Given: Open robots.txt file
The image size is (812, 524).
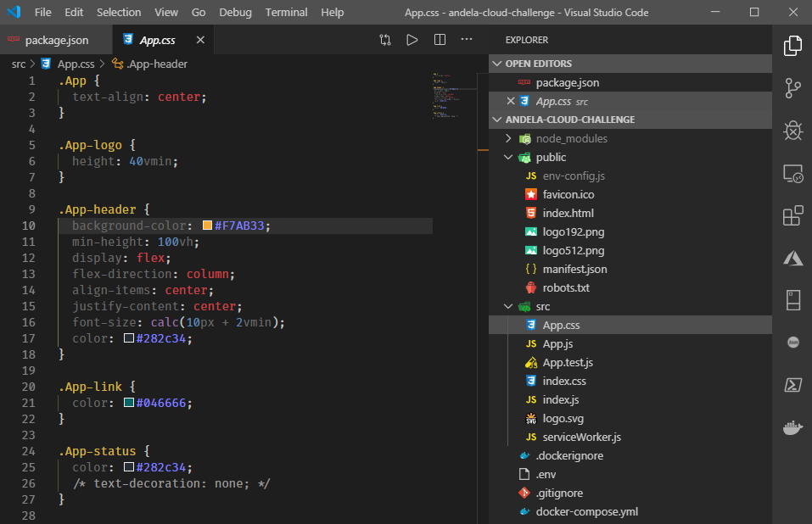Looking at the screenshot, I should click(x=630, y=287).
